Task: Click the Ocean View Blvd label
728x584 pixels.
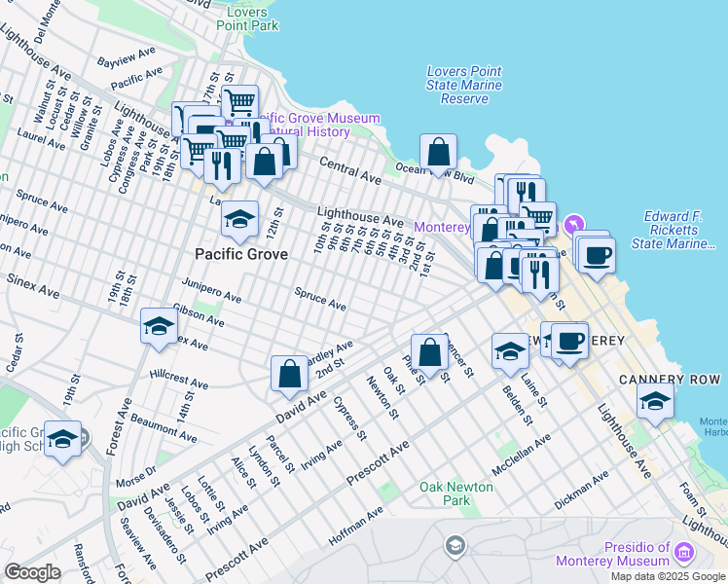Action: (x=435, y=172)
